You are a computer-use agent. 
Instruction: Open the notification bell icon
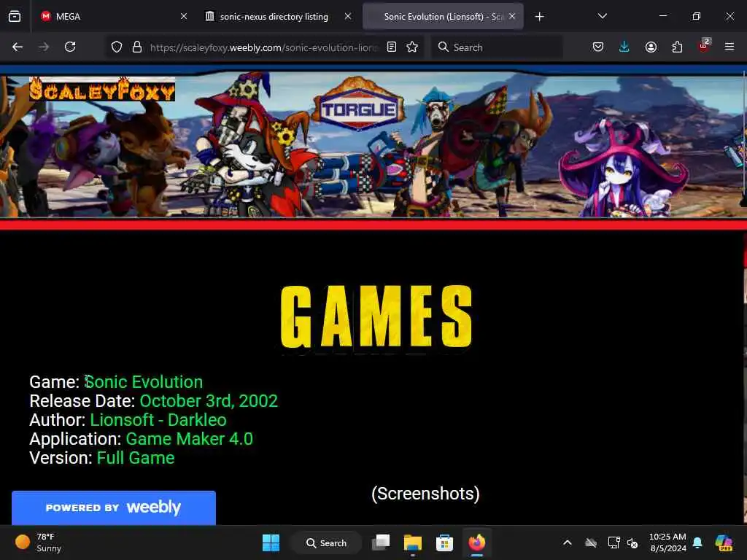(697, 542)
